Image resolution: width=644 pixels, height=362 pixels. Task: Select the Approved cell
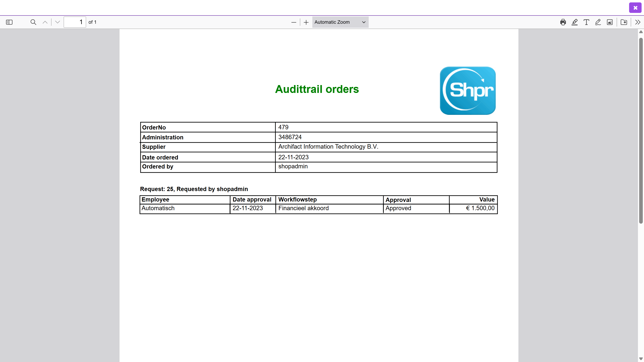tap(398, 208)
